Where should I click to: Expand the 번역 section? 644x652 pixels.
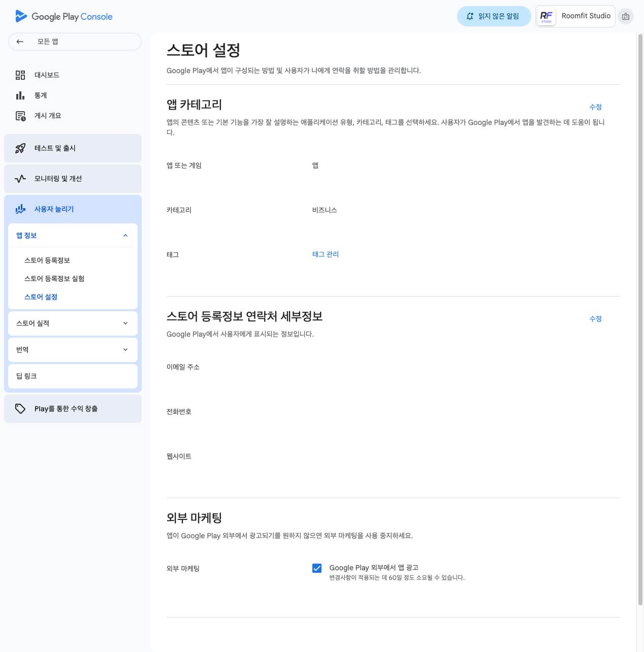(x=125, y=350)
